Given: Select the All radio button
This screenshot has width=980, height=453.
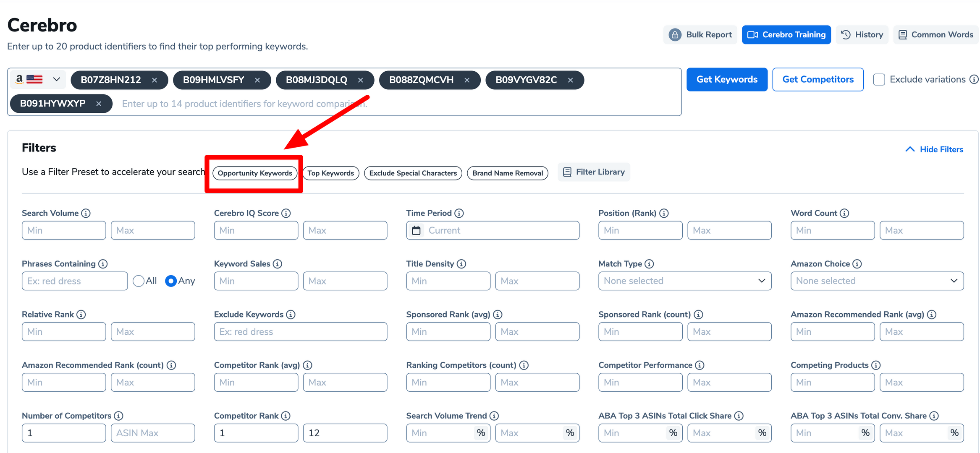Looking at the screenshot, I should point(139,281).
